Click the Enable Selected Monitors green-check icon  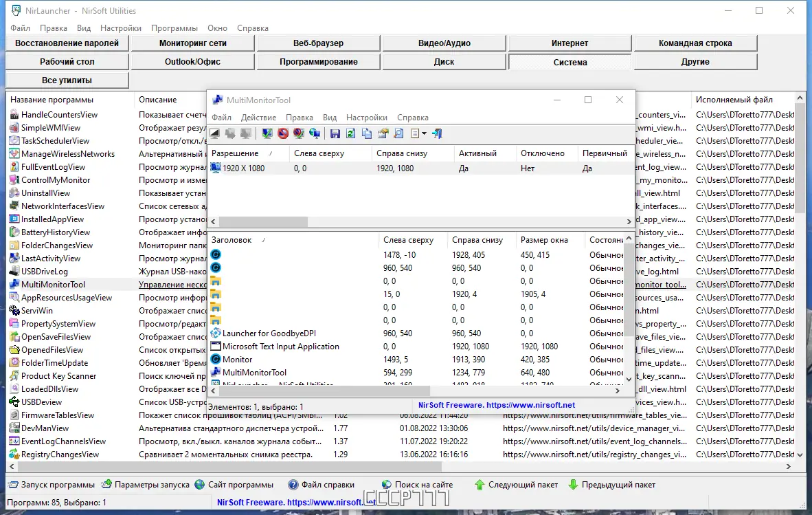click(x=267, y=133)
